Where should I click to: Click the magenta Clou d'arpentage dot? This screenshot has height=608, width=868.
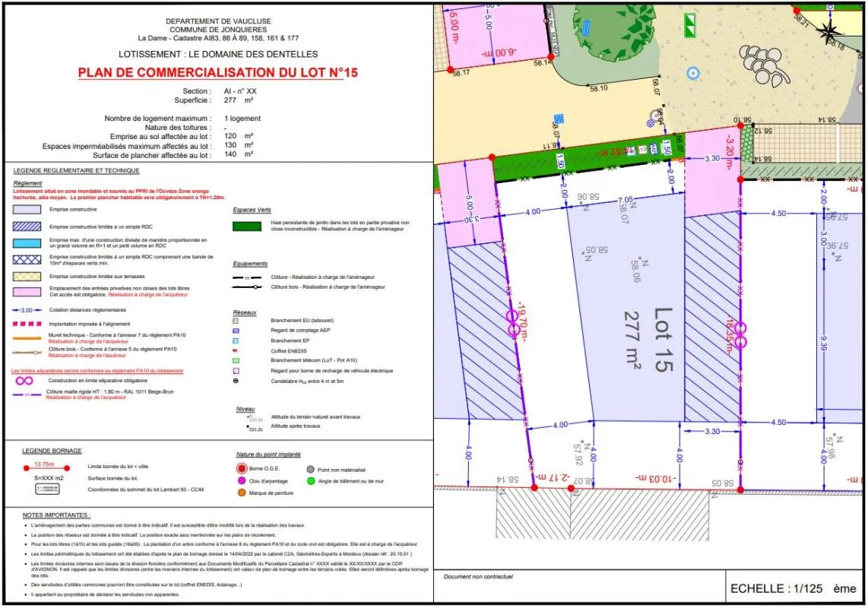241,481
